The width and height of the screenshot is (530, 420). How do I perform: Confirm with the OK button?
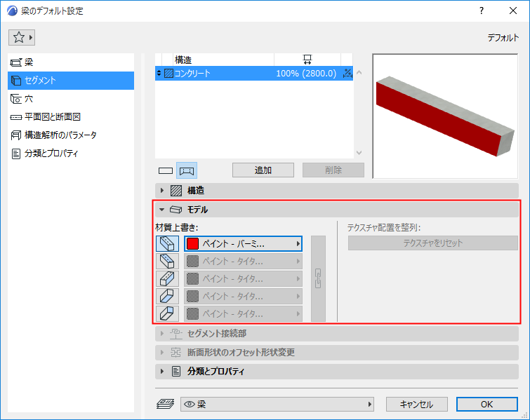[x=486, y=404]
